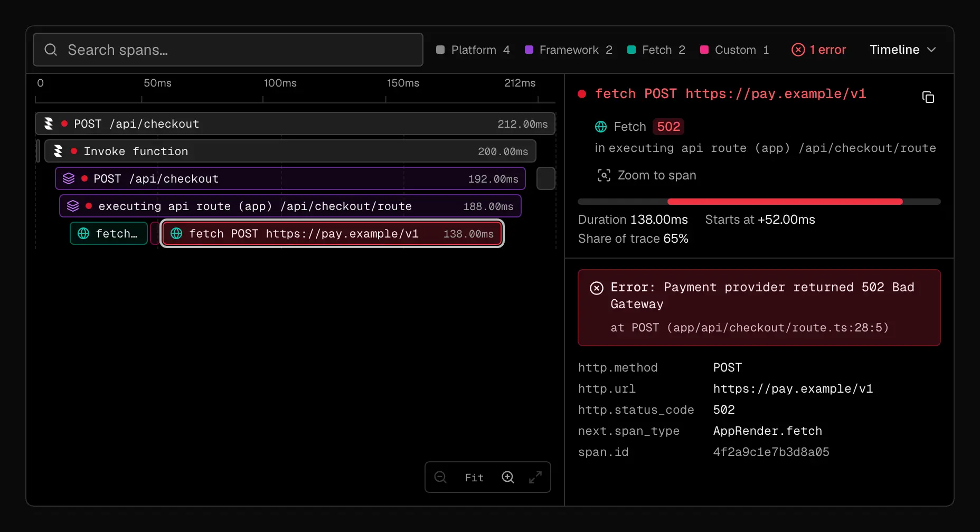
Task: Click the red span duration progress bar
Action: [785, 202]
